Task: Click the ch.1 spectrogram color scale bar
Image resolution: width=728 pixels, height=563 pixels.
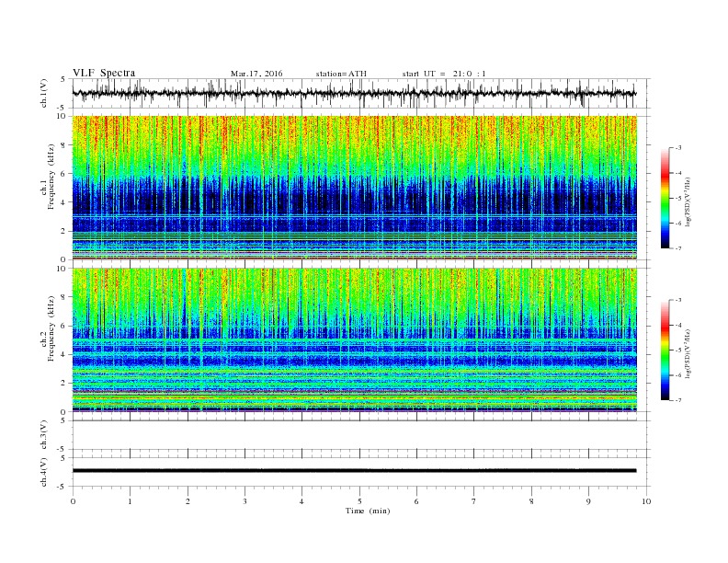Action: (665, 198)
